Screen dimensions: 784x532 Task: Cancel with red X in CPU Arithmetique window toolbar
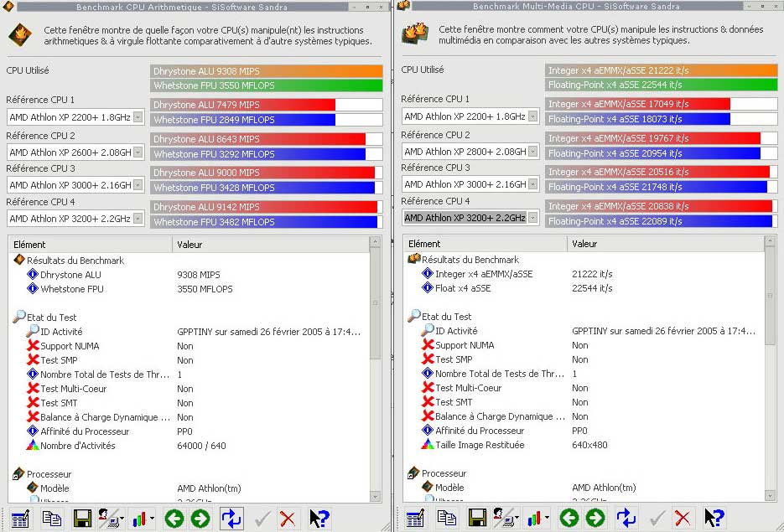coord(288,519)
